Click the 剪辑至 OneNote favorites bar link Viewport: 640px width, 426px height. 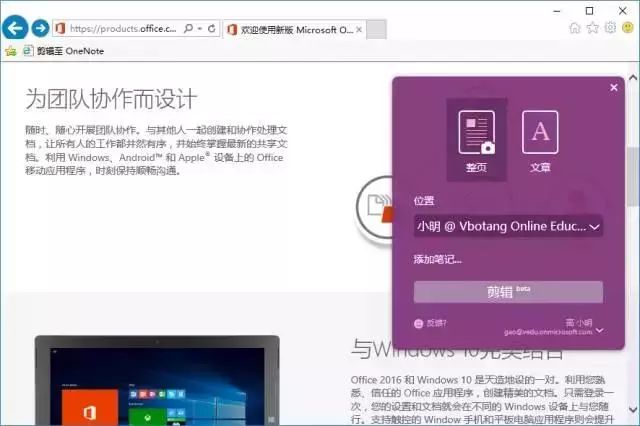pos(64,51)
